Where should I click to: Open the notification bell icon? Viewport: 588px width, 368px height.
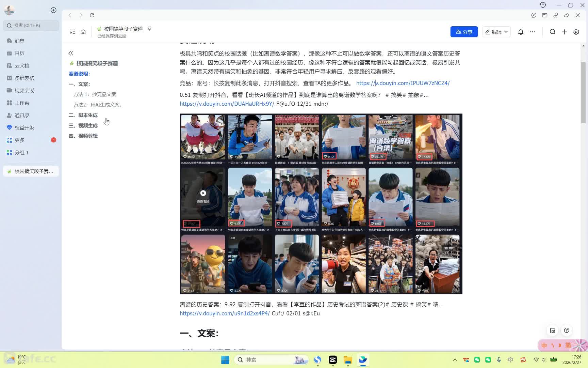coord(521,32)
